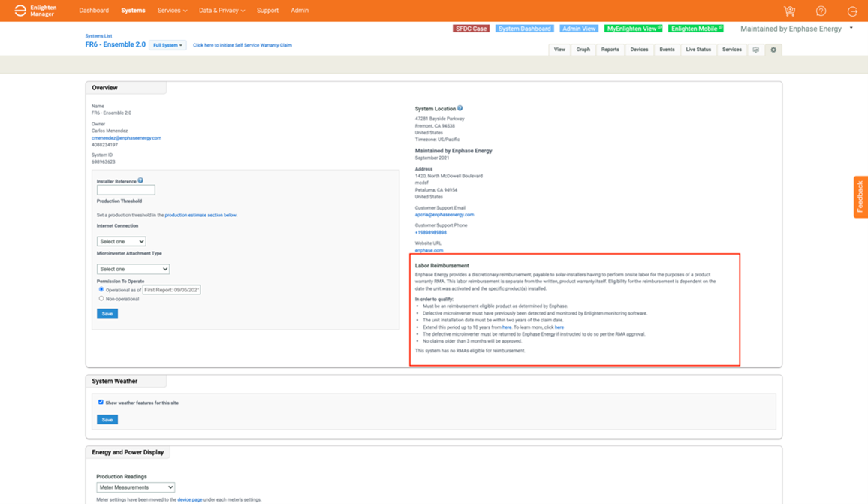Save the Overview settings form
The image size is (868, 504).
pyautogui.click(x=107, y=314)
